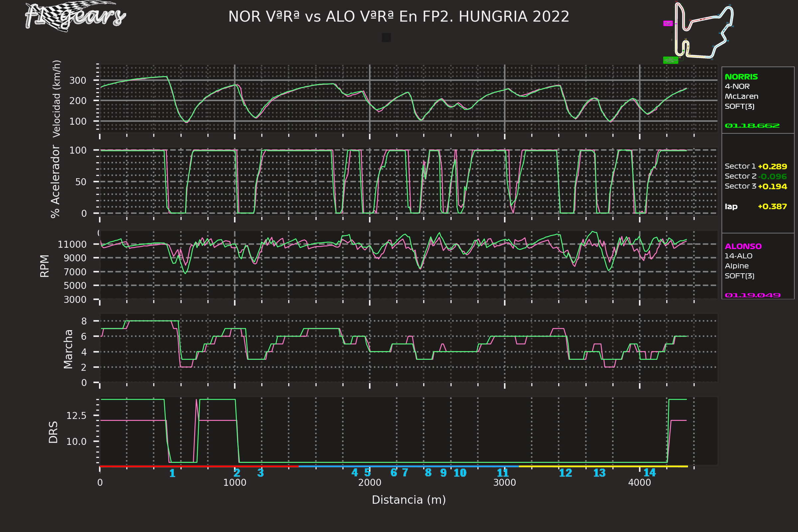Click turn 4 marker on distance axis
Image resolution: width=798 pixels, height=532 pixels.
click(x=354, y=472)
